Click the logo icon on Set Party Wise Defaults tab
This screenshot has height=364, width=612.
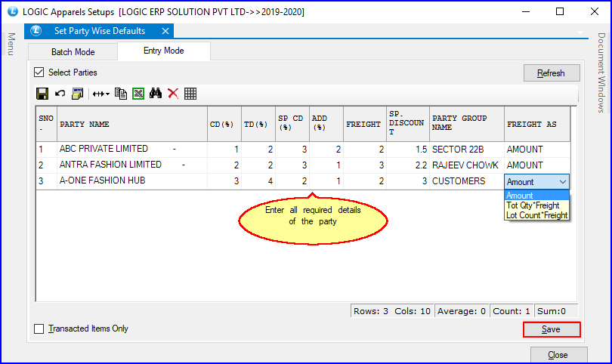(x=36, y=31)
